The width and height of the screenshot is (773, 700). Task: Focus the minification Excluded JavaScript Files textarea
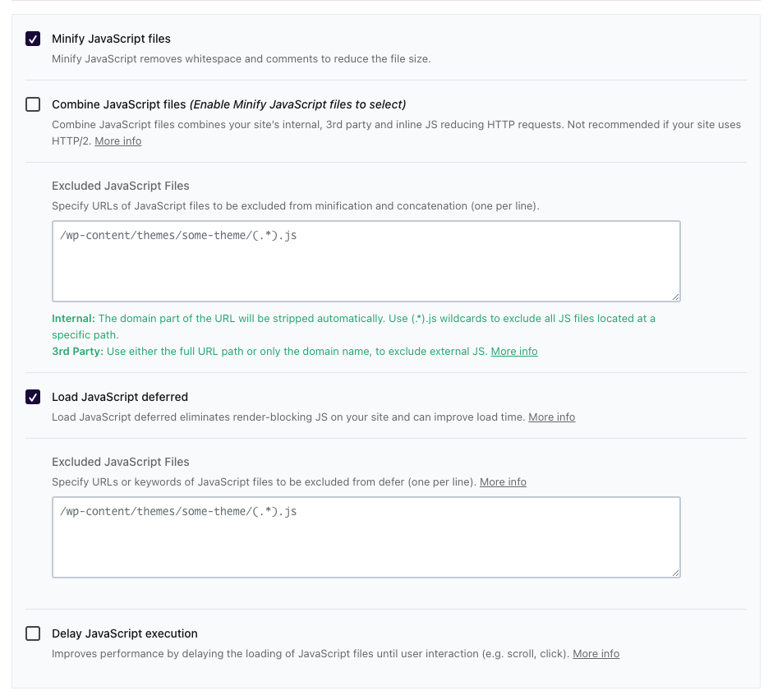[366, 261]
